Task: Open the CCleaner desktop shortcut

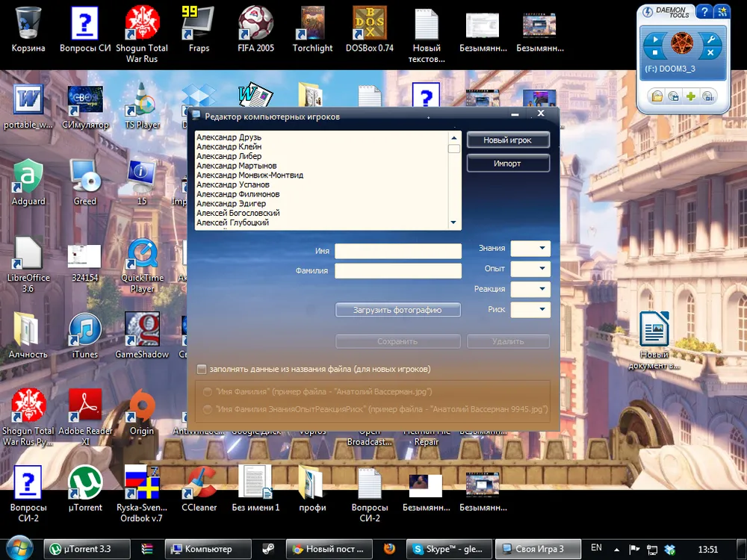Action: 199,482
